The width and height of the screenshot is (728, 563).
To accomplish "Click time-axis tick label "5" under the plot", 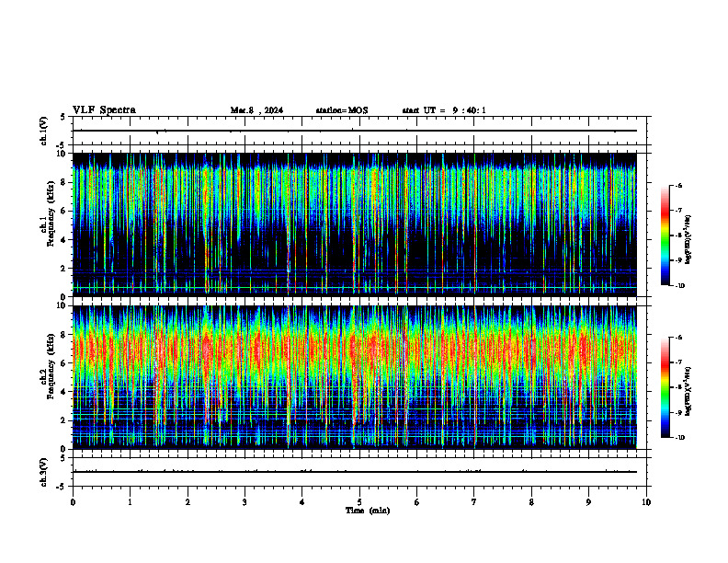I will click(x=359, y=502).
